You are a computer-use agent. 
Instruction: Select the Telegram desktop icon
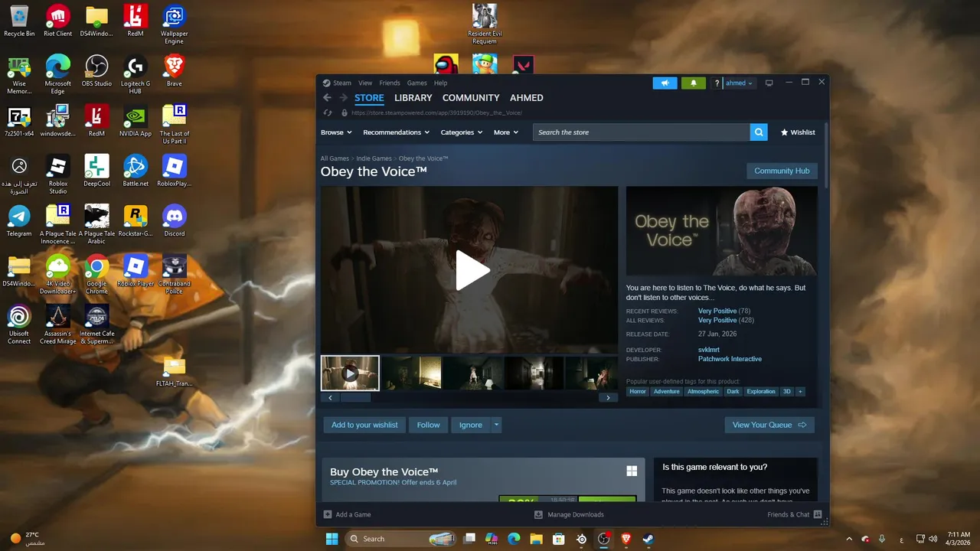19,221
